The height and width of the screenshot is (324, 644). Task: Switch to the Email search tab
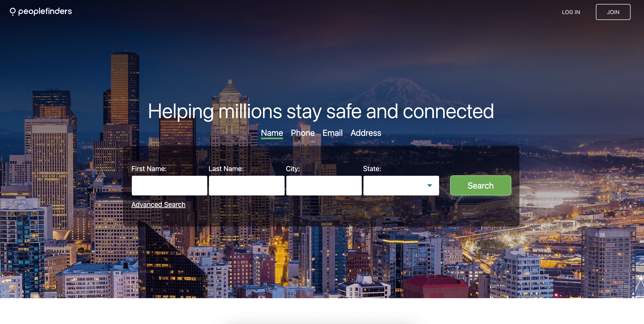point(332,133)
